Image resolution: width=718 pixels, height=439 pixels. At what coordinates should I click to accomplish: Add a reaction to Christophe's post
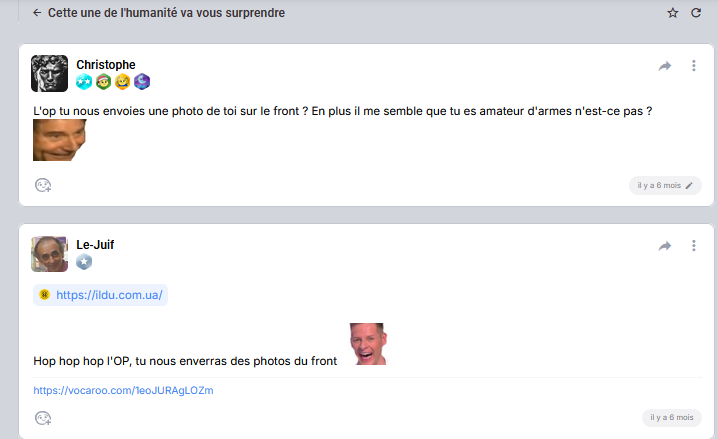click(43, 185)
